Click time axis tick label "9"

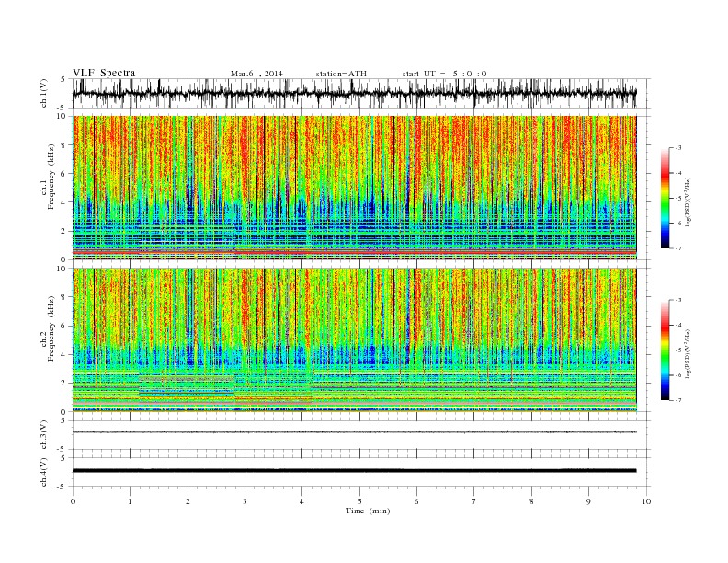coord(588,501)
